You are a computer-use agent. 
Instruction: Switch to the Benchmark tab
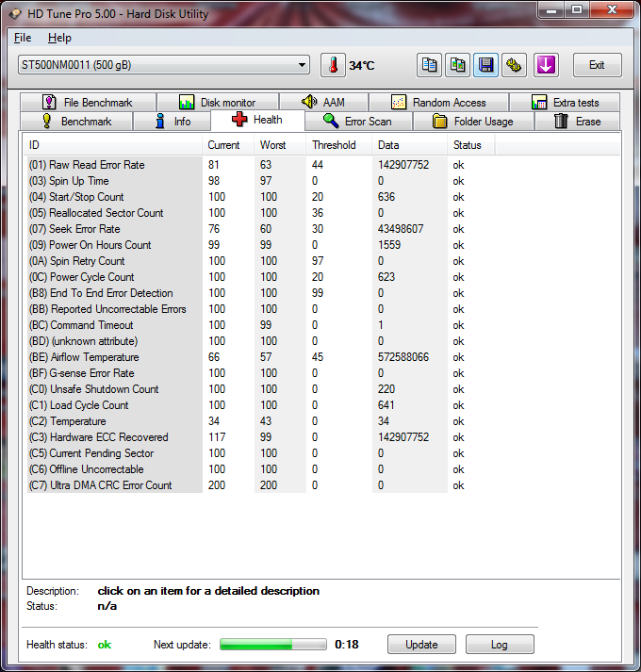(x=77, y=121)
